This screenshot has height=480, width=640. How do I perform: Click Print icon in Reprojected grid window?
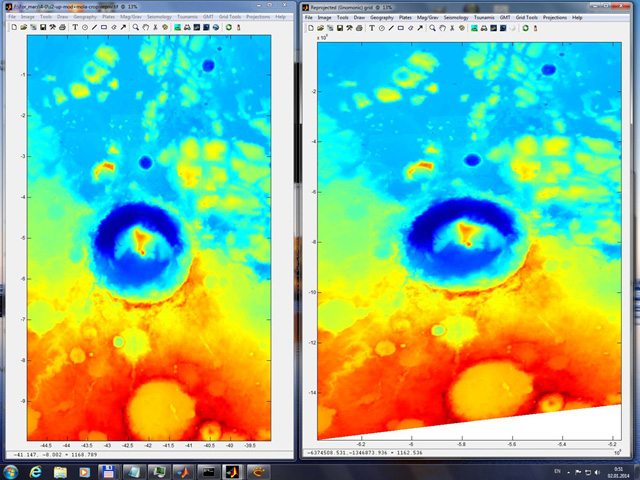[359, 28]
